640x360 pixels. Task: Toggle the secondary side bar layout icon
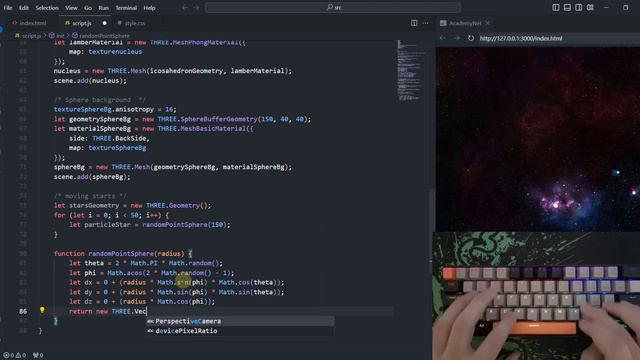[578, 7]
